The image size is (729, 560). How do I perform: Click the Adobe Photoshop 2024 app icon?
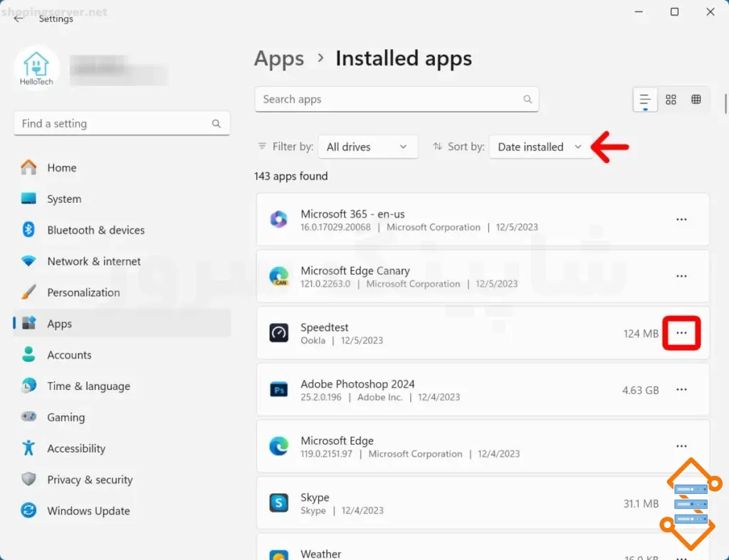point(278,389)
